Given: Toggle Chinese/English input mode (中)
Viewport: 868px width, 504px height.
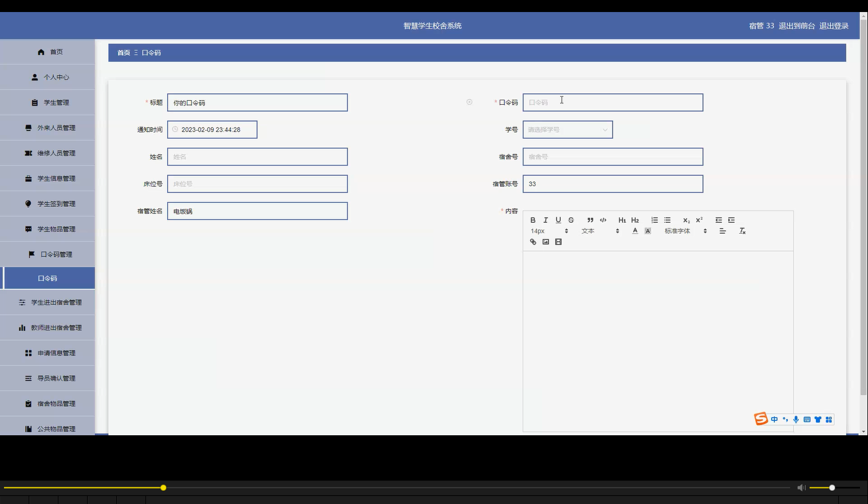Looking at the screenshot, I should tap(774, 420).
